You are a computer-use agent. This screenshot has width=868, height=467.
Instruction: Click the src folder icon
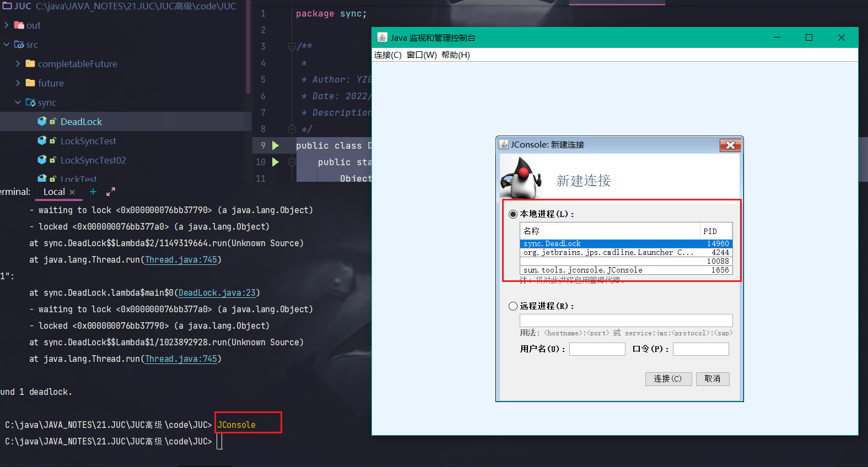[19, 45]
